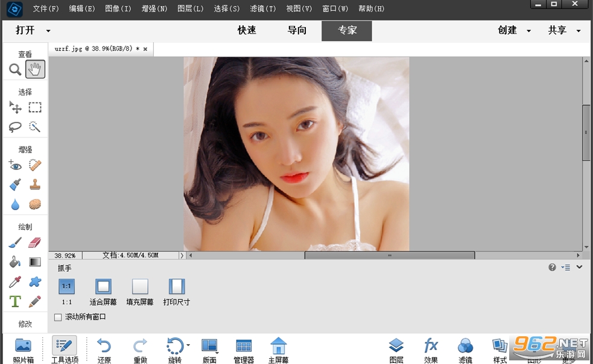
Task: Open the 编辑(E) menu
Action: (81, 8)
